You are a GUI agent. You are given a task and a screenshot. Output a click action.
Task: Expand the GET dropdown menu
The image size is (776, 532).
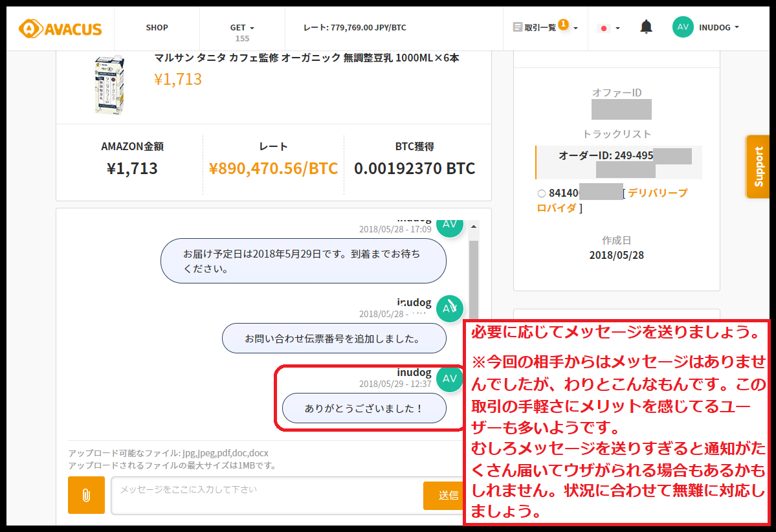pyautogui.click(x=242, y=28)
